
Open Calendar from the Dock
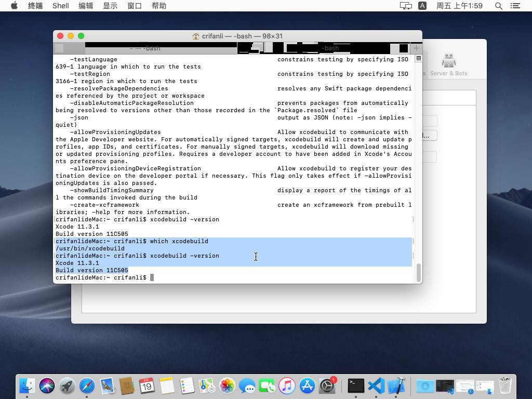coord(147,386)
